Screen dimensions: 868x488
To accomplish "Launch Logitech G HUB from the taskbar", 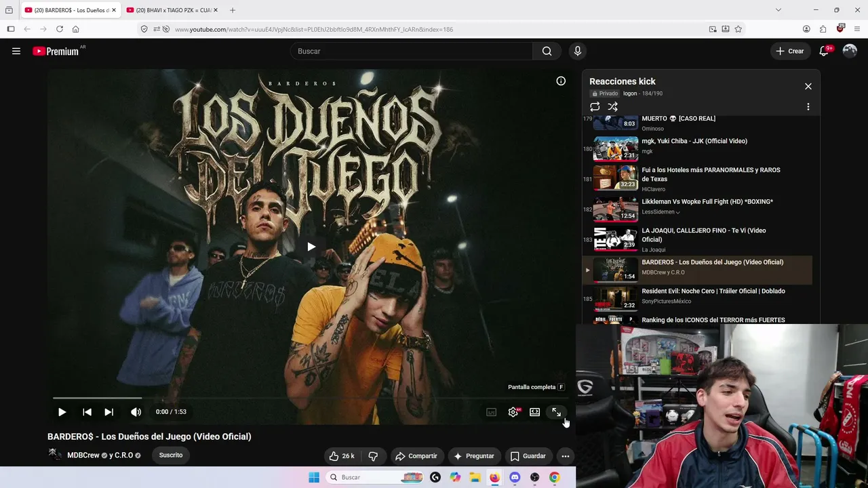I will tap(435, 477).
